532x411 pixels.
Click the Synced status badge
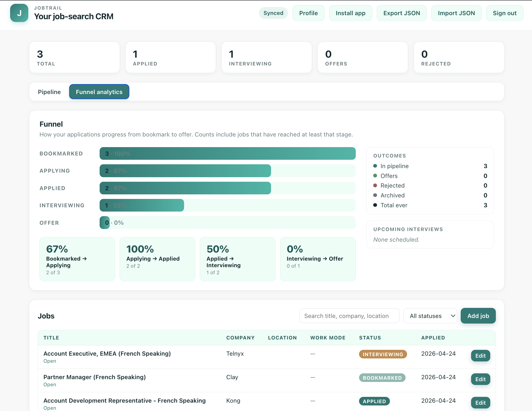[273, 13]
